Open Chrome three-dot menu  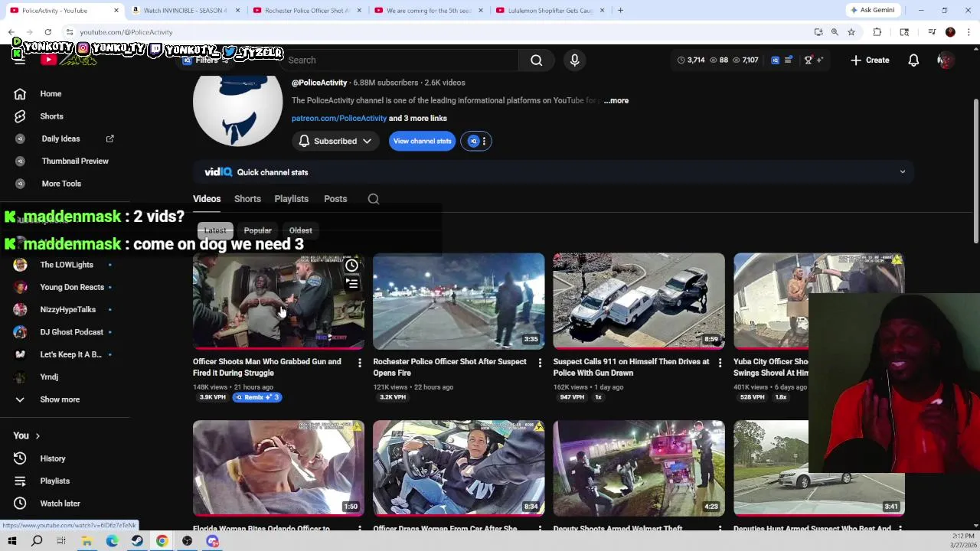[969, 32]
